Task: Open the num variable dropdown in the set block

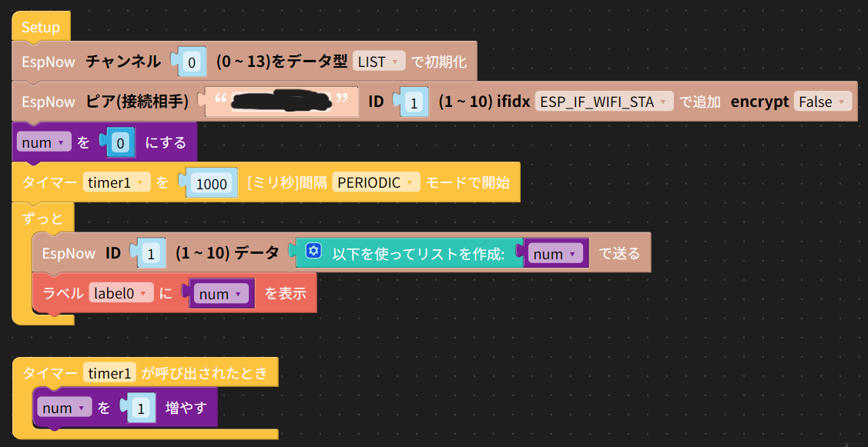Action: point(44,142)
